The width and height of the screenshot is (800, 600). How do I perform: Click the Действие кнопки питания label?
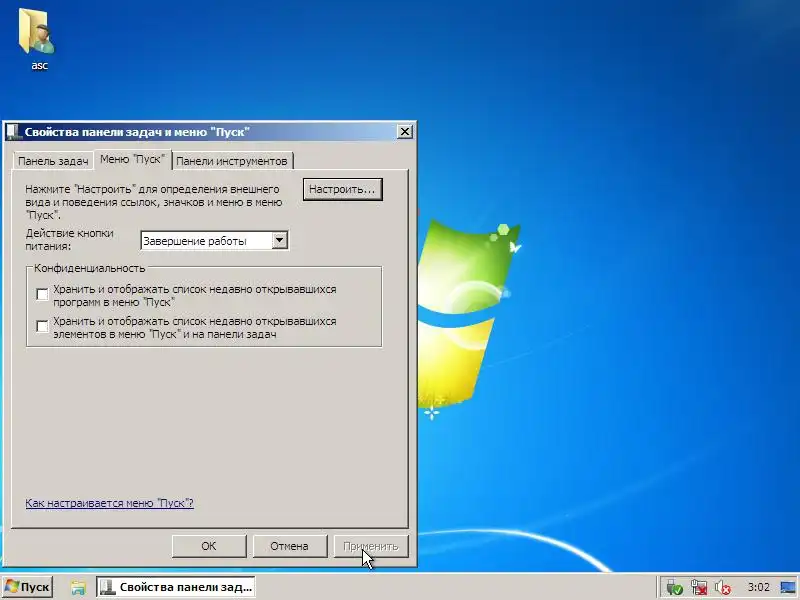tap(69, 239)
